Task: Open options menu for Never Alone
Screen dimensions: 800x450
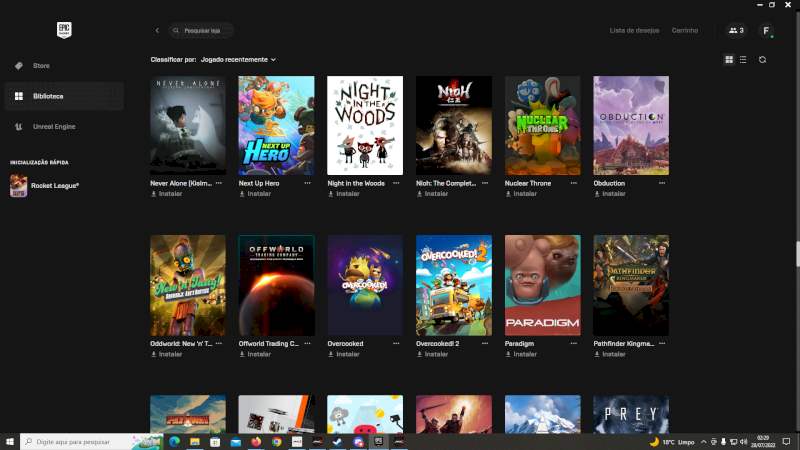Action: point(219,183)
